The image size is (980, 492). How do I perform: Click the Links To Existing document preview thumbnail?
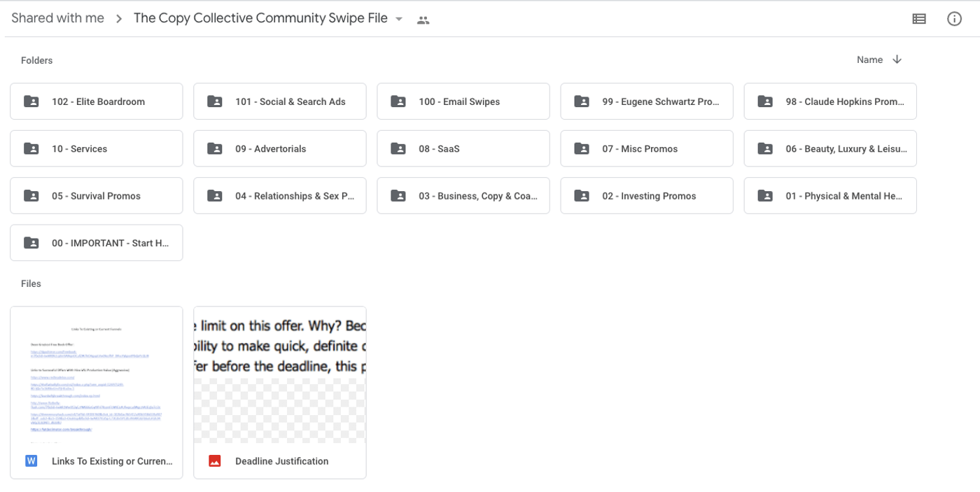point(97,374)
